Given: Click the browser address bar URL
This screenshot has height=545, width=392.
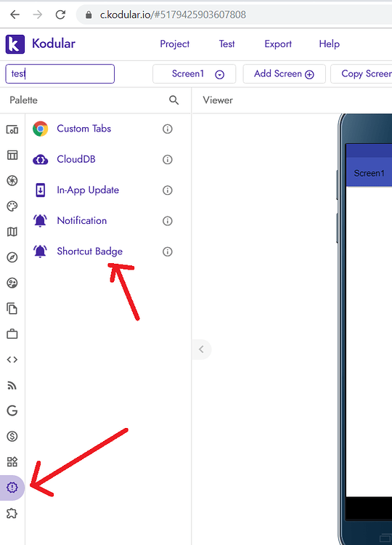Looking at the screenshot, I should coord(173,15).
